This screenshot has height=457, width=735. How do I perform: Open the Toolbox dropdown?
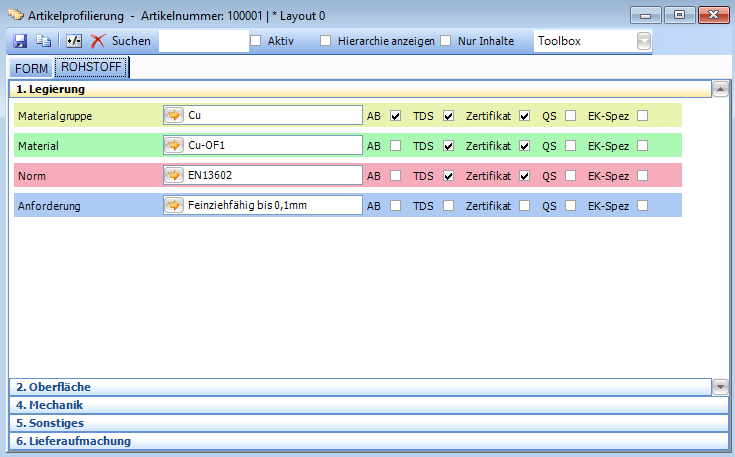click(644, 41)
